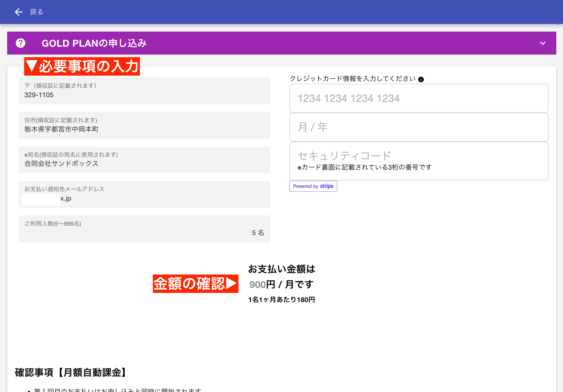
Task: Click the info icon beside credit card instructions
Action: 421,79
